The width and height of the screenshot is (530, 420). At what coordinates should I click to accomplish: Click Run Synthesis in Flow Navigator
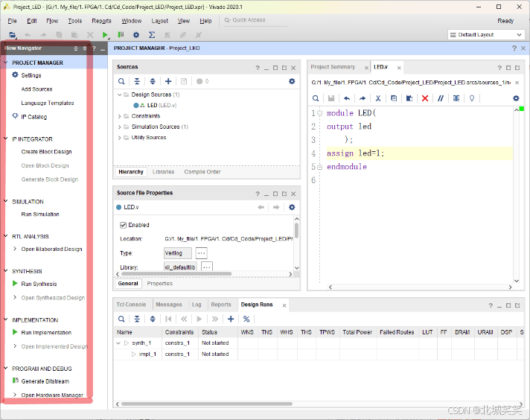(x=39, y=284)
